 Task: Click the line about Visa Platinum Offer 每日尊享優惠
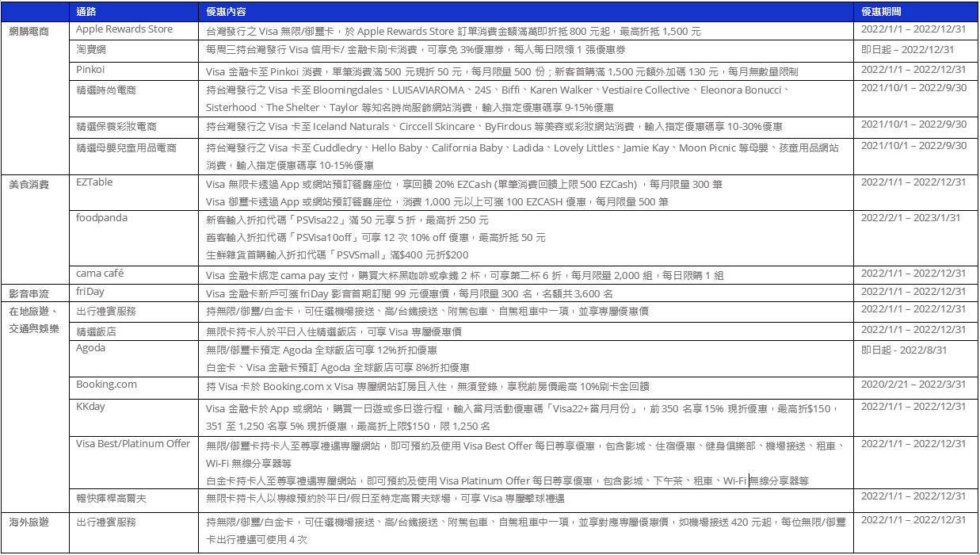pos(507,481)
